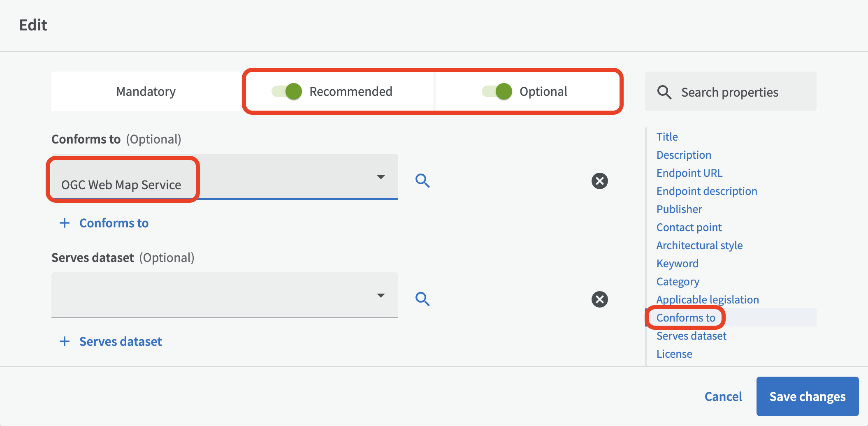
Task: Go to Architectural style in property list
Action: pos(699,245)
